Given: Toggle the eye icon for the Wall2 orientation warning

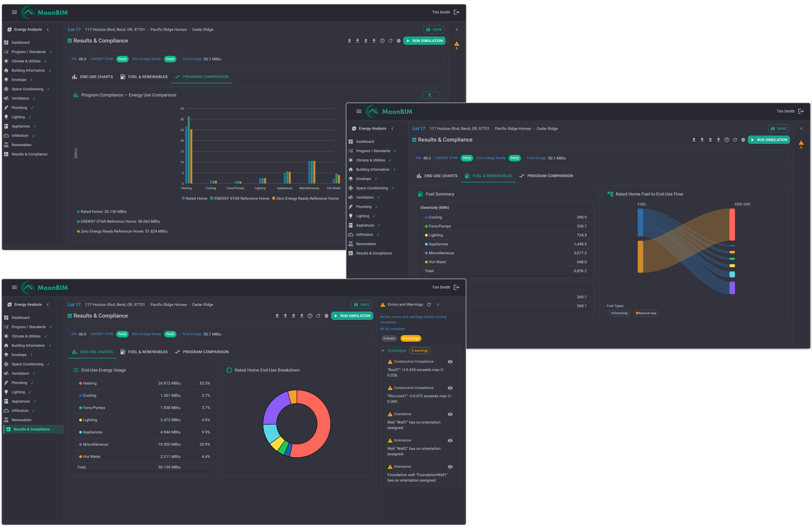Looking at the screenshot, I should tap(450, 440).
